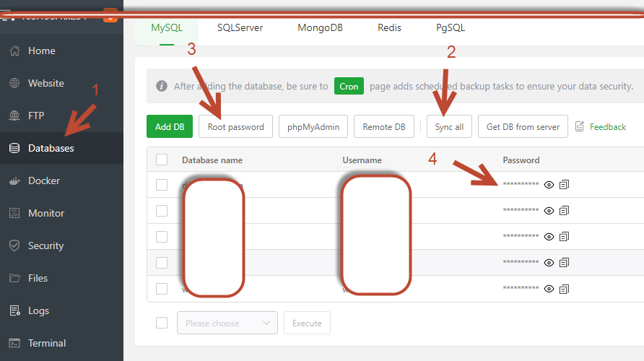Click the Feedback edit icon
644x361 pixels.
(x=580, y=126)
